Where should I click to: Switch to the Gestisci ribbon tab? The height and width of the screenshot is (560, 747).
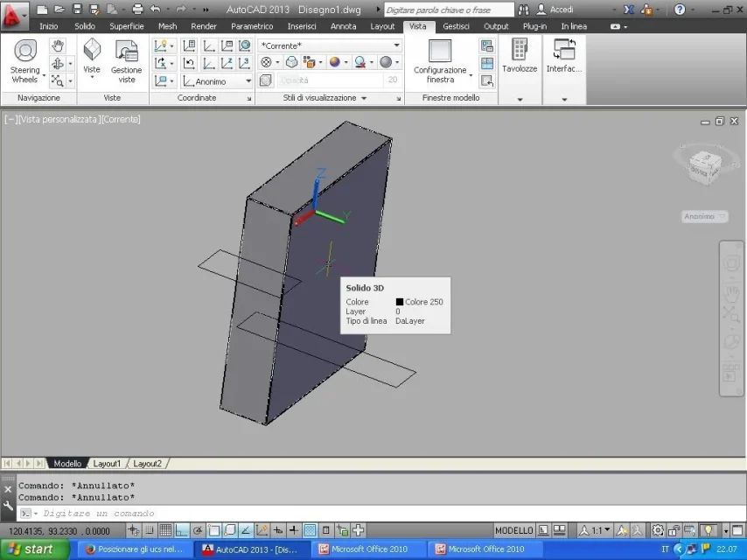coord(456,26)
